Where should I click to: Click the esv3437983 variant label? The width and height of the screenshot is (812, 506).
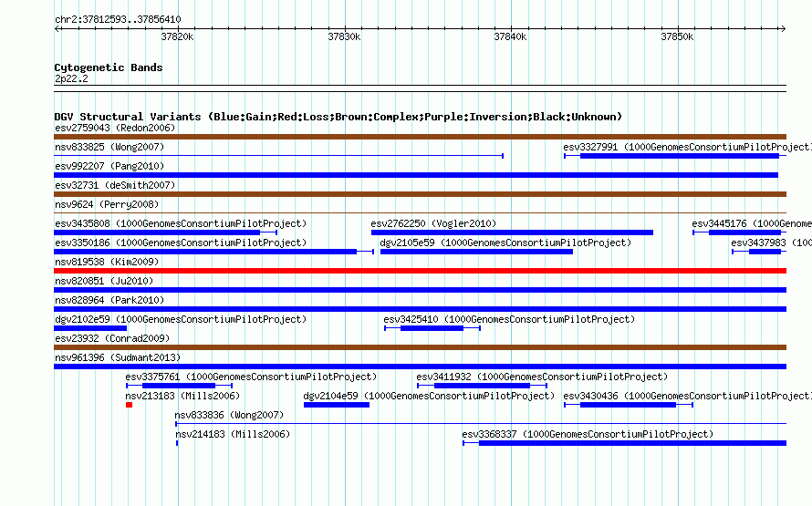point(771,243)
